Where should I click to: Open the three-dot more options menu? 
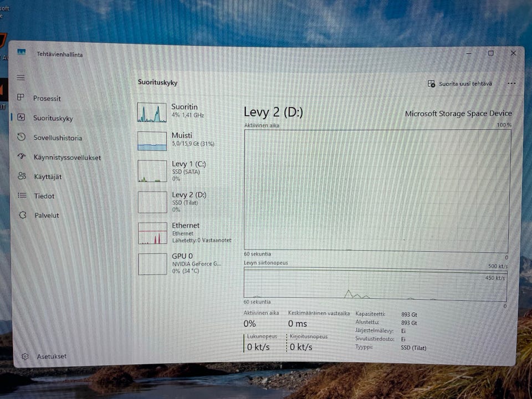coord(511,84)
